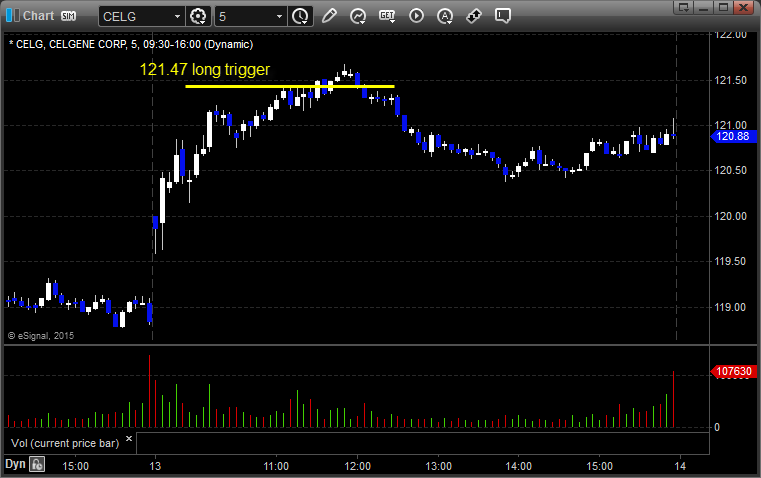Open the symbol settings gear menu
The height and width of the screenshot is (478, 761).
point(198,16)
